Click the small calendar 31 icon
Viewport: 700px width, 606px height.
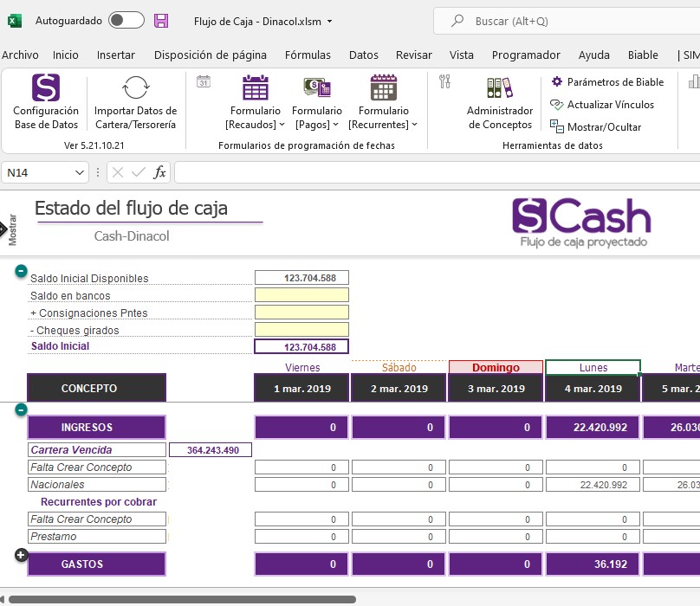[204, 81]
